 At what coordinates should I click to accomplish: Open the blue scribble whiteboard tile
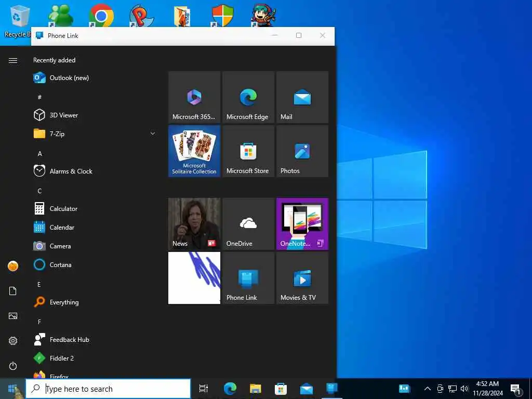(194, 278)
